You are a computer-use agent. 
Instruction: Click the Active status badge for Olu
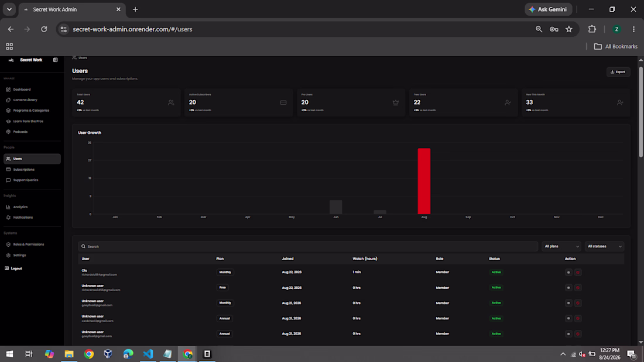point(496,272)
